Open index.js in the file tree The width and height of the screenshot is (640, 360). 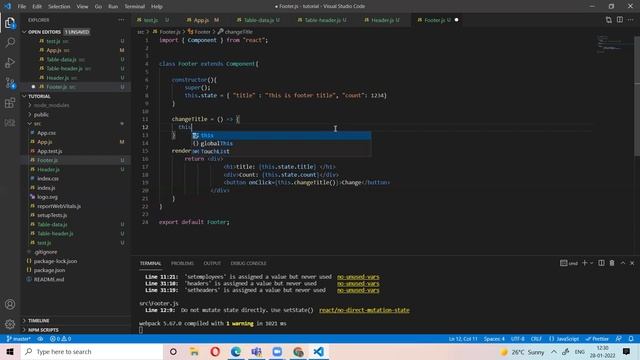point(46,188)
